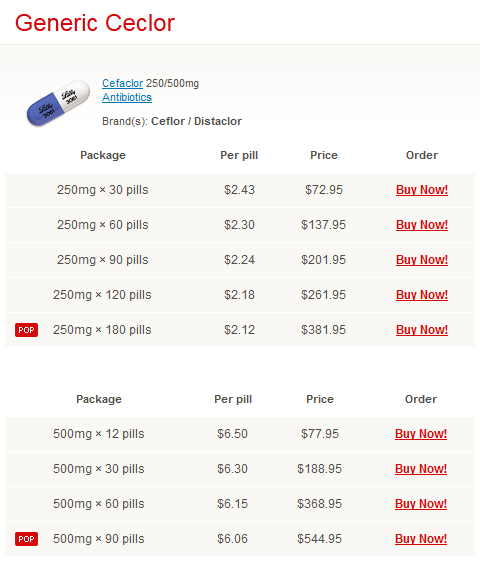Click the Package header in 250mg table

point(103,155)
